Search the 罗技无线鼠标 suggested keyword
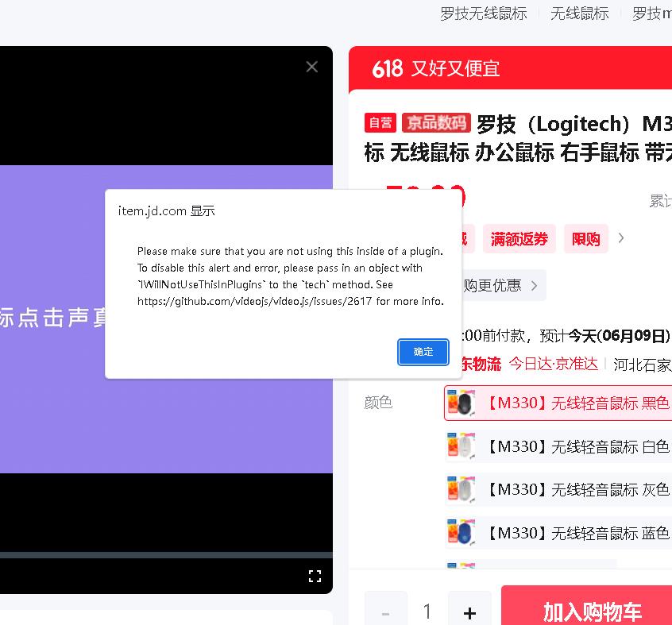 484,14
